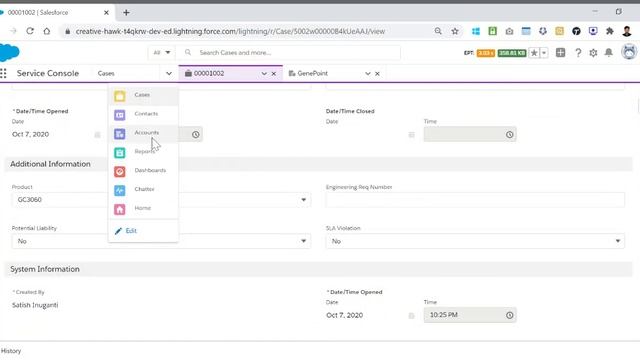Click the Cases icon in navigation menu
The width and height of the screenshot is (640, 360).
tap(120, 96)
